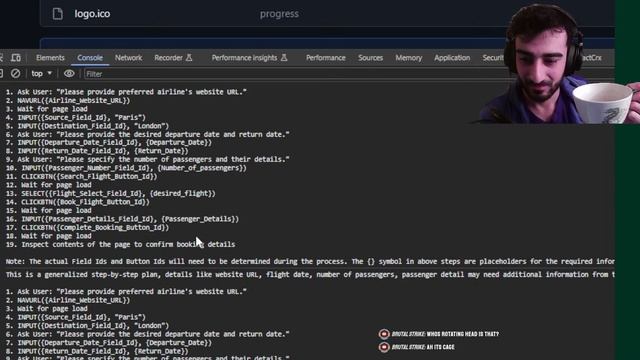Switch to the Application tab

452,58
